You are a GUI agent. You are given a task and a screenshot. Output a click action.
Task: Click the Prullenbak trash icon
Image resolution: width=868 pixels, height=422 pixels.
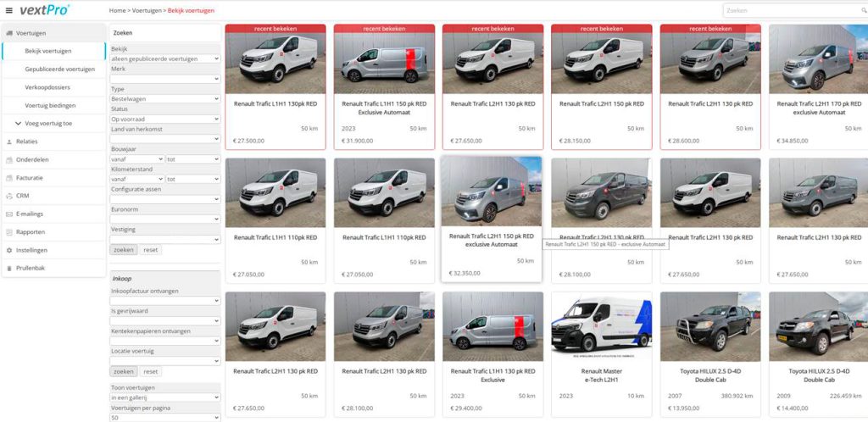[x=8, y=269]
